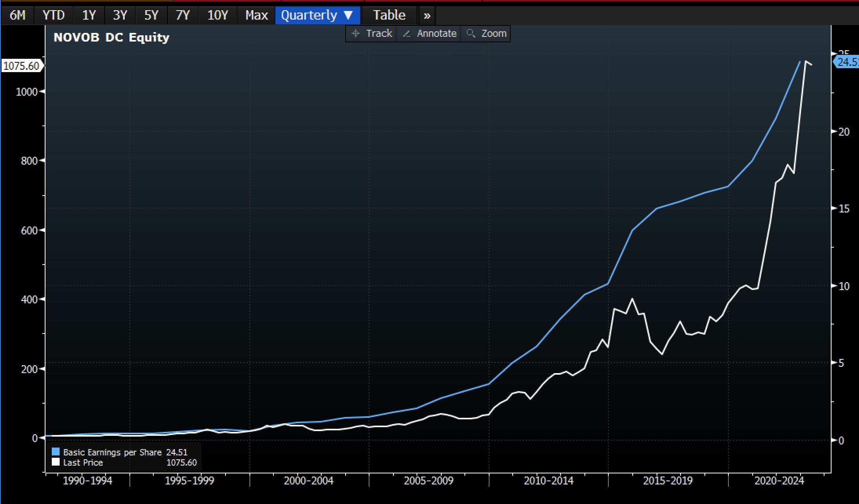Image resolution: width=859 pixels, height=504 pixels.
Task: Click blue Basic Earnings per Share swatch
Action: [56, 452]
